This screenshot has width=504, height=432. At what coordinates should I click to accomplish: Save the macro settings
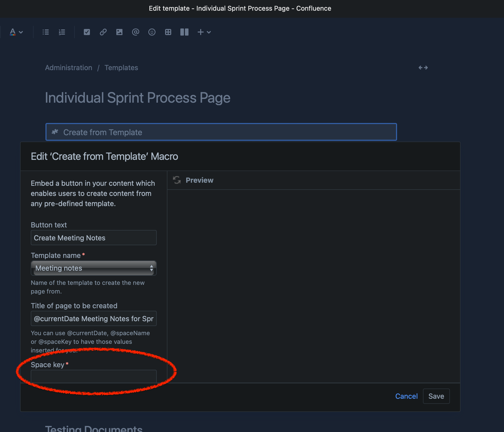(x=436, y=396)
